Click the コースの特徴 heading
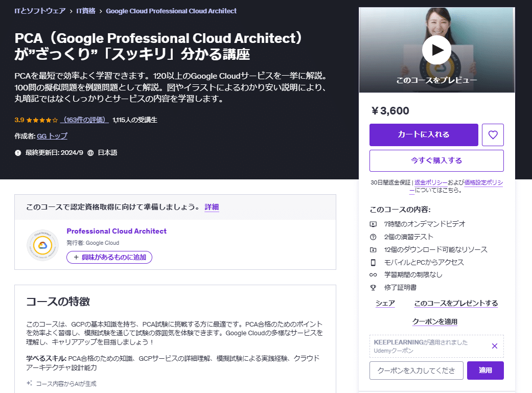This screenshot has height=393, width=532. tap(58, 302)
